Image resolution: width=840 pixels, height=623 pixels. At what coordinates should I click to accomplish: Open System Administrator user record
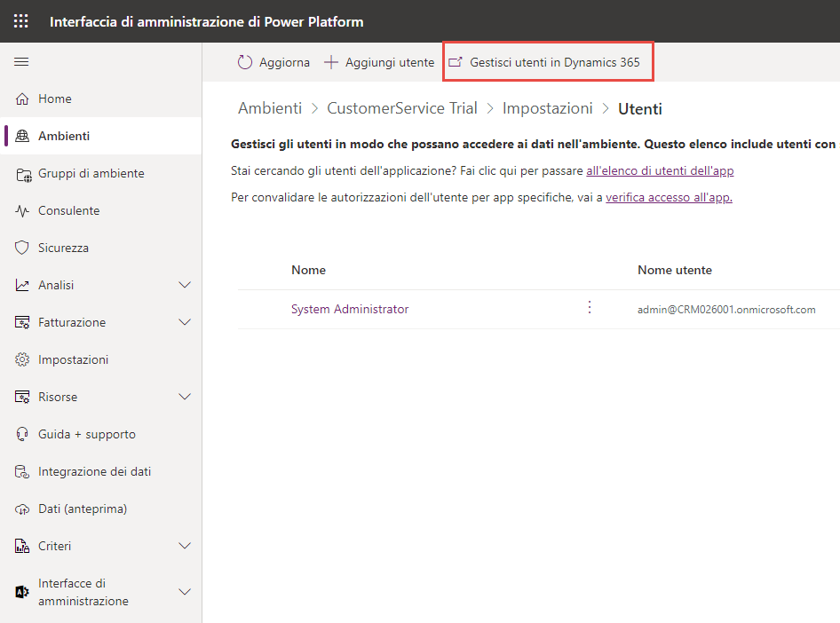pyautogui.click(x=350, y=310)
